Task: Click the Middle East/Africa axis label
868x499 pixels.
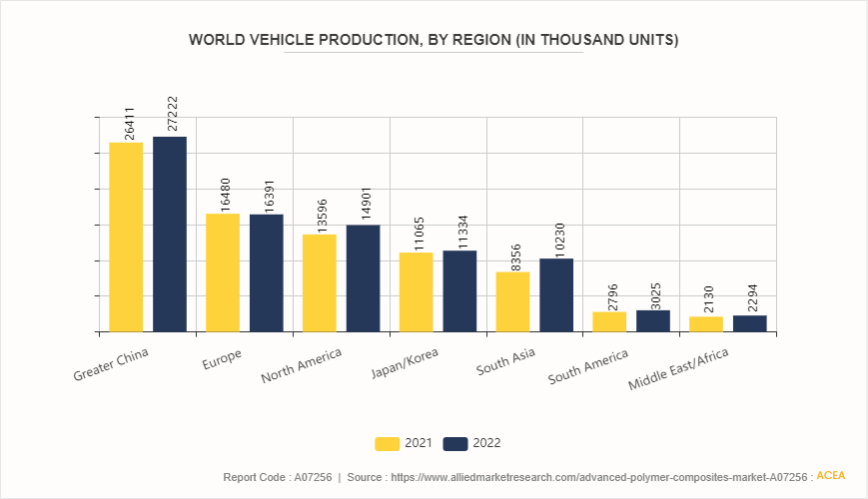Action: coord(678,369)
